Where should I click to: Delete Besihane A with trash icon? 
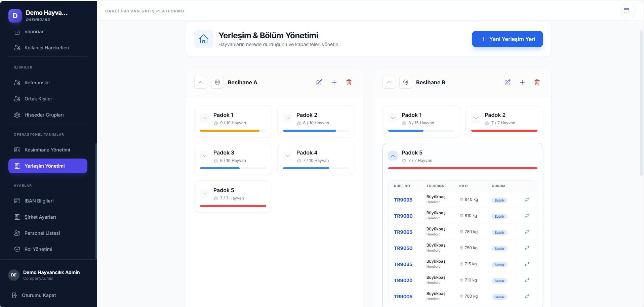point(349,82)
